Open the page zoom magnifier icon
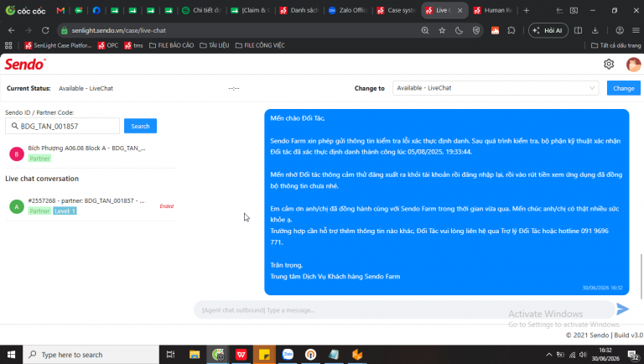This screenshot has height=364, width=644. click(x=425, y=30)
